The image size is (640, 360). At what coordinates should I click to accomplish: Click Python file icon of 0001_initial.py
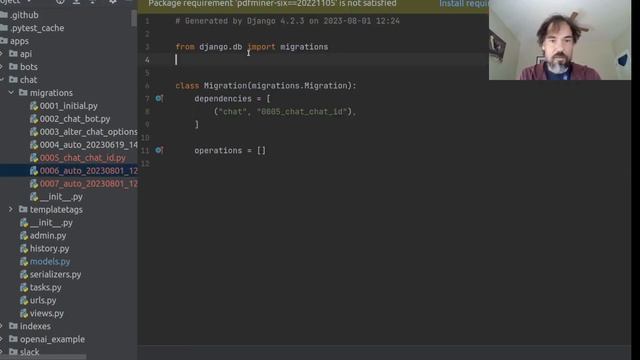[x=34, y=106]
